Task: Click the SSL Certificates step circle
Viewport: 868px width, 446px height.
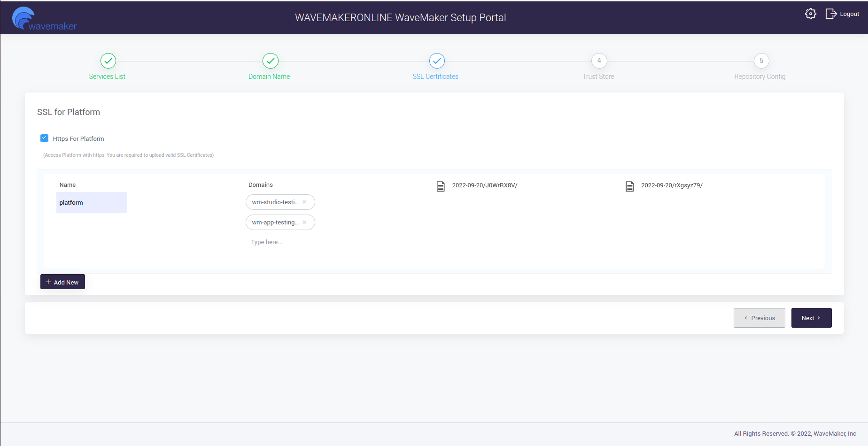Action: 437,61
